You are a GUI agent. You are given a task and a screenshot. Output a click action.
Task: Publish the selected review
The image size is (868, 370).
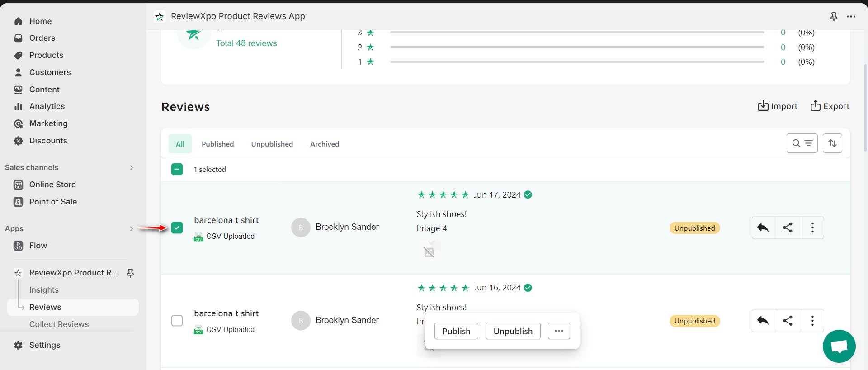pos(456,331)
